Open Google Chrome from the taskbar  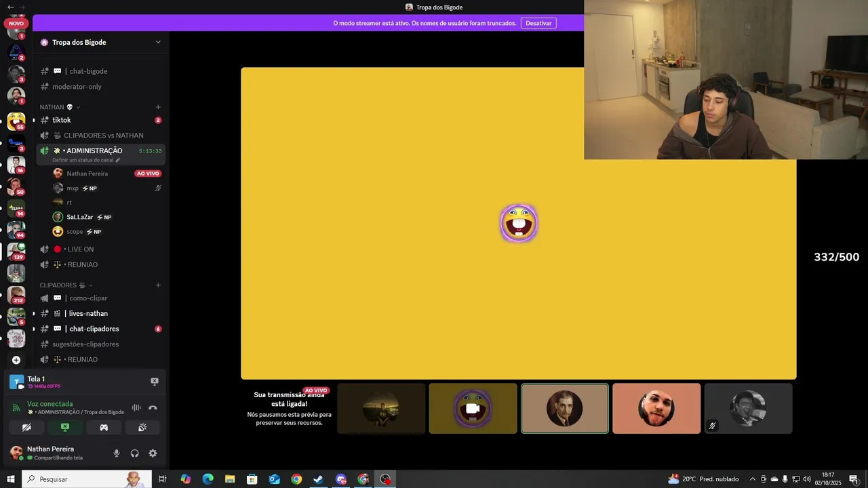296,479
